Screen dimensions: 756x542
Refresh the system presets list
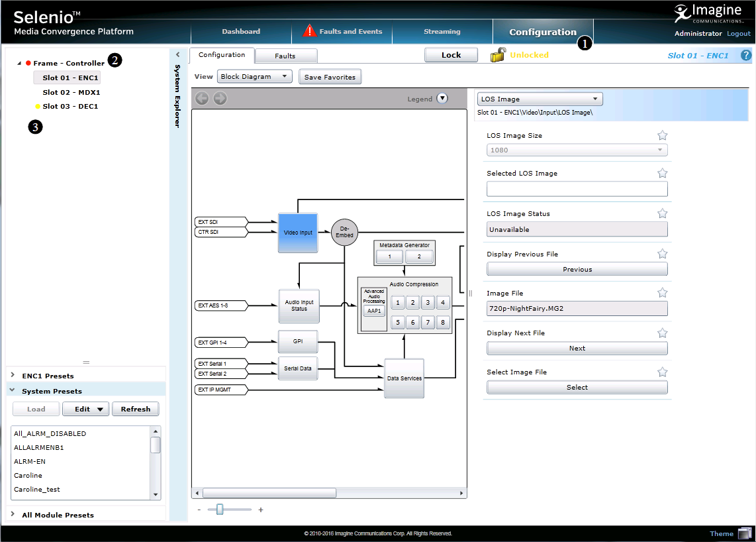[136, 409]
